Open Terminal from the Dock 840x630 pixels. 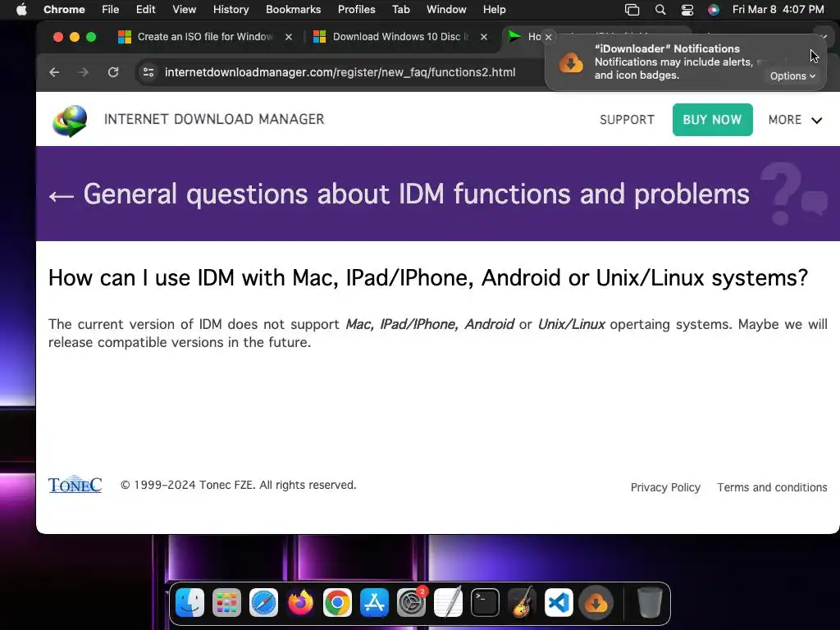pyautogui.click(x=486, y=603)
